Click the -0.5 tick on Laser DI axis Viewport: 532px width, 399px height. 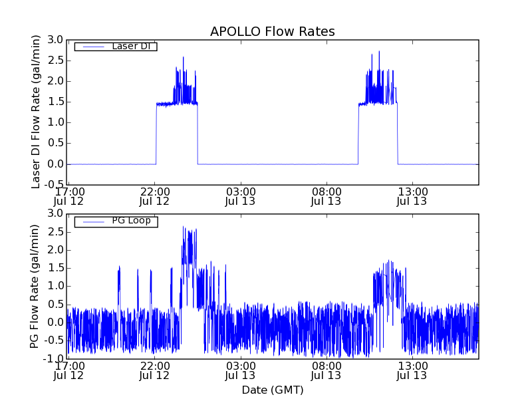coord(53,185)
